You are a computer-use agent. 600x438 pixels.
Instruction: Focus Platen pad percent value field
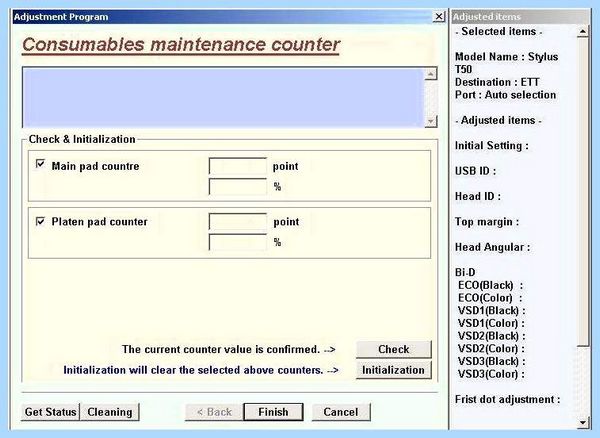coord(238,242)
